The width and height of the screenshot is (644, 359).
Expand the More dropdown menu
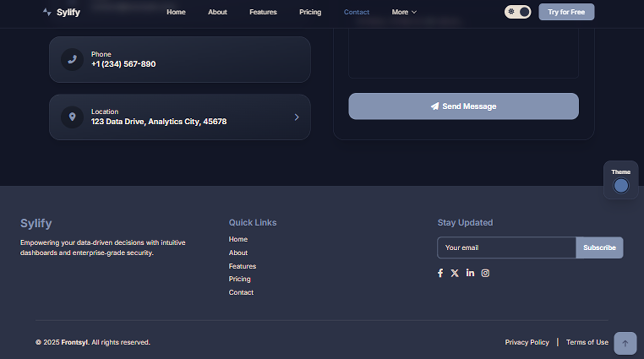404,12
